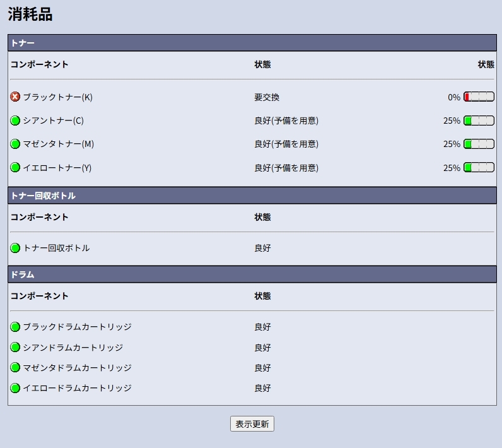The image size is (502, 448).
Task: Click the green icon beside マゼンタドラムカートリッジ
Action: [15, 367]
